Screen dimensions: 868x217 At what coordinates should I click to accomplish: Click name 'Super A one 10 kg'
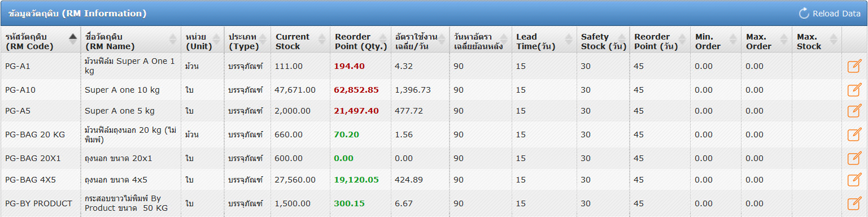pyautogui.click(x=122, y=90)
